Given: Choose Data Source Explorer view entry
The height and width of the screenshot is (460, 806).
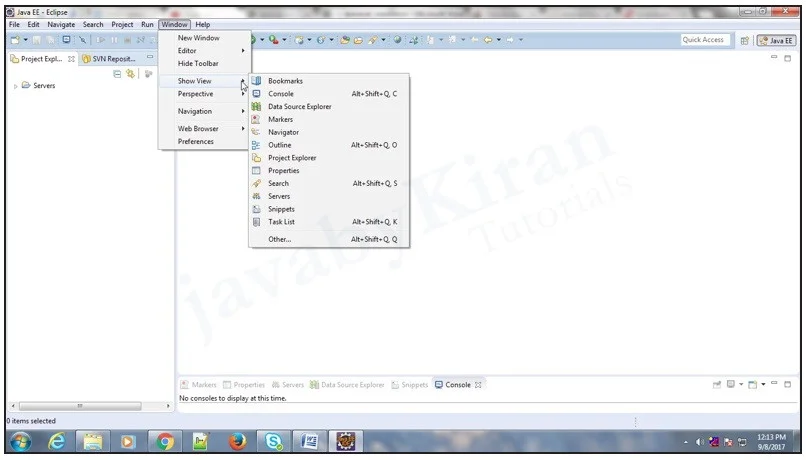Looking at the screenshot, I should [329, 107].
